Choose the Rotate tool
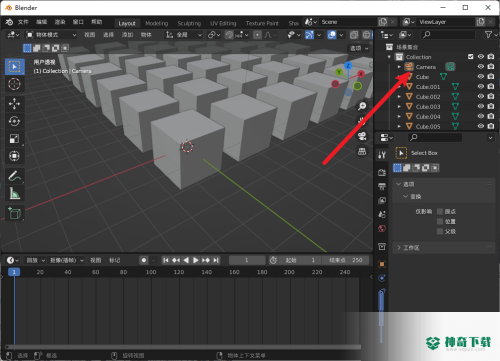This screenshot has width=500, height=361. pos(14,121)
